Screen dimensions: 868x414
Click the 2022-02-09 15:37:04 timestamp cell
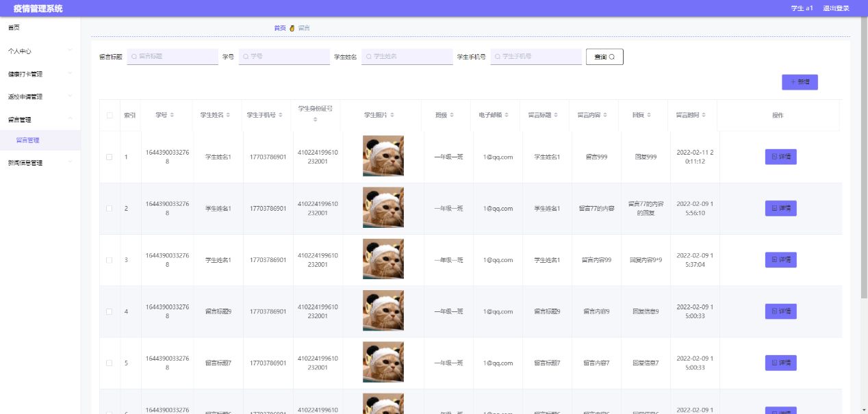coord(695,260)
